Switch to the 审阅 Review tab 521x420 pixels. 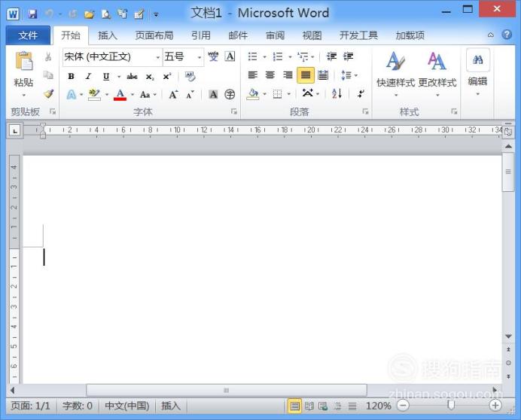pyautogui.click(x=275, y=35)
